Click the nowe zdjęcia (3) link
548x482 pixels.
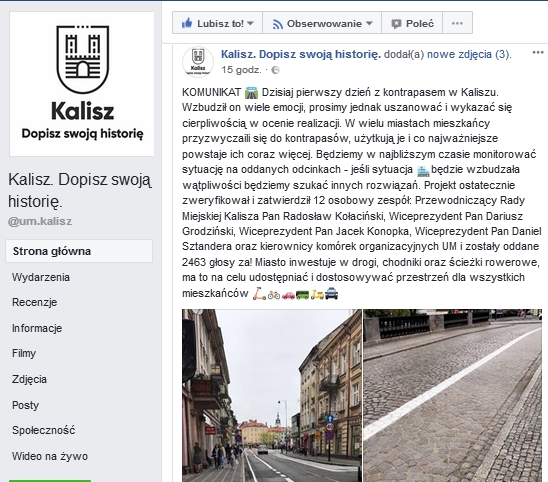(468, 54)
